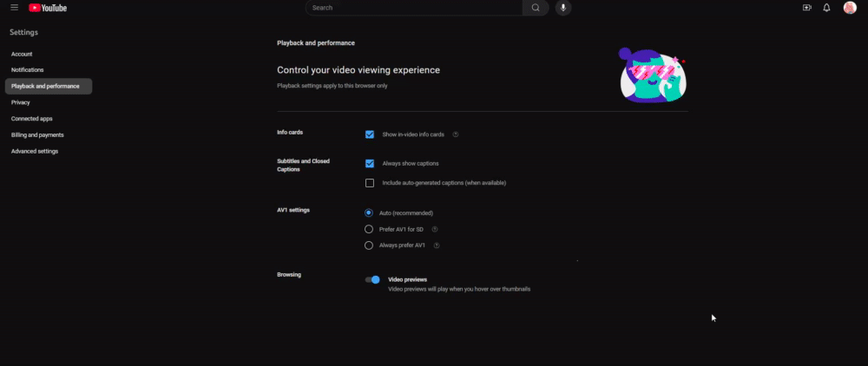Screen dimensions: 868x366
Task: Uncheck Show in-video info cards
Action: (370, 134)
